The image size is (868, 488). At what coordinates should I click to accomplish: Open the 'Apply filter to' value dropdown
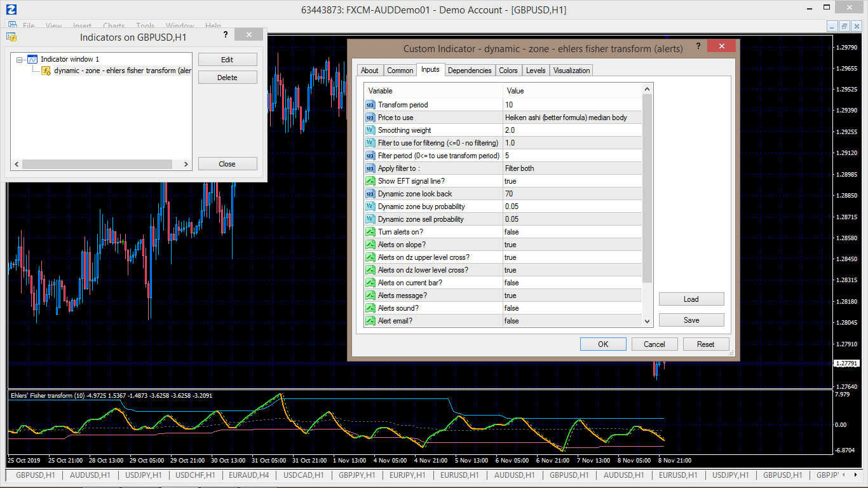click(x=572, y=168)
